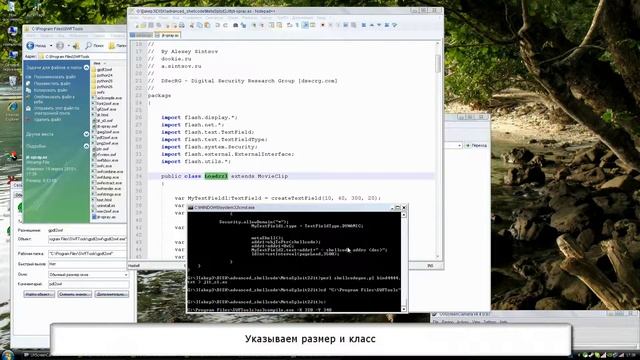Collapse the file and folder tasks panel
Image resolution: width=640 pixels, height=360 pixels.
coord(86,67)
